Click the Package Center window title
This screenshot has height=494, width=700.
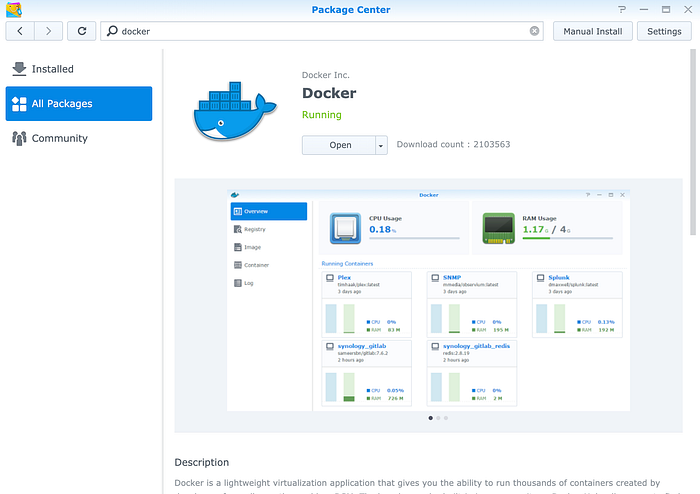click(351, 9)
